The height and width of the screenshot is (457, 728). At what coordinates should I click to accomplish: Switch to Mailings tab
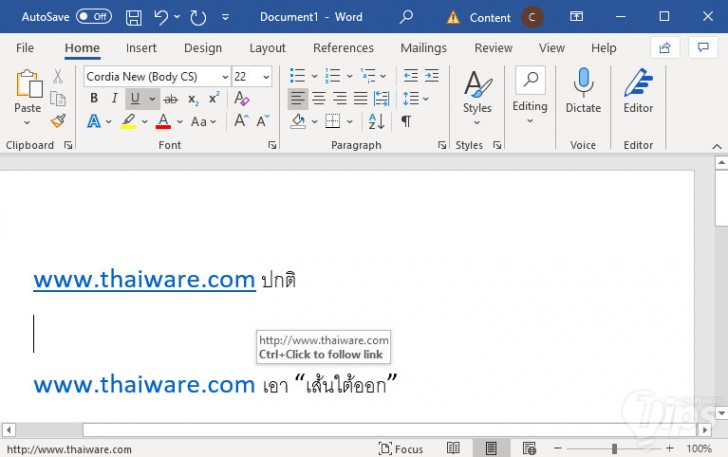click(x=423, y=48)
